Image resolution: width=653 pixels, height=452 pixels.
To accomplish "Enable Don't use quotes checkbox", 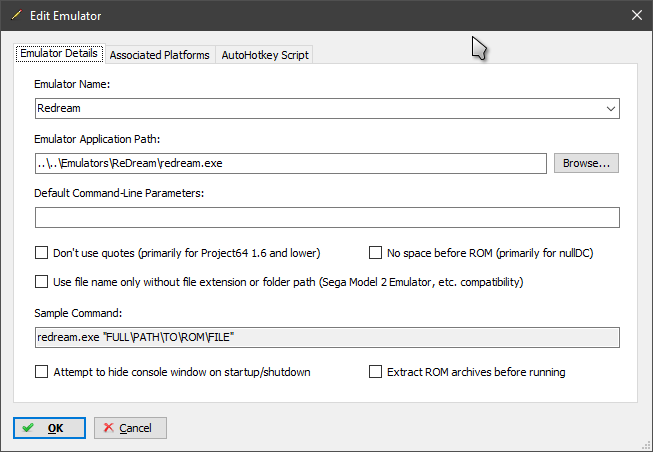I will (41, 253).
